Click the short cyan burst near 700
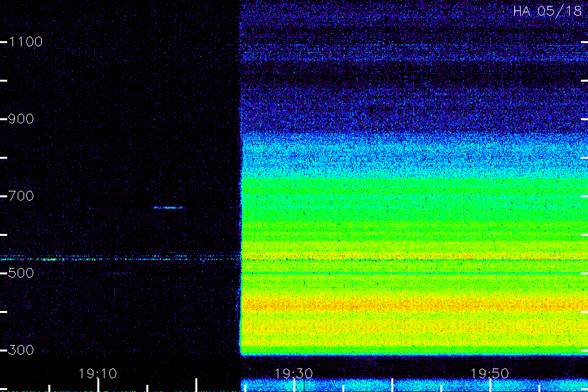This screenshot has width=588, height=392. [168, 208]
